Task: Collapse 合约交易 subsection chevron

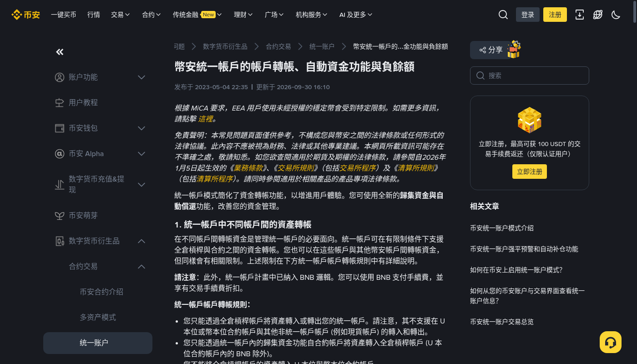Action: (142, 267)
